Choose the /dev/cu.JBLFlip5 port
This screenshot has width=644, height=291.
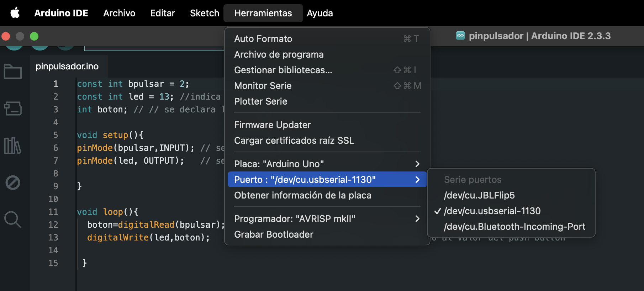[479, 195]
